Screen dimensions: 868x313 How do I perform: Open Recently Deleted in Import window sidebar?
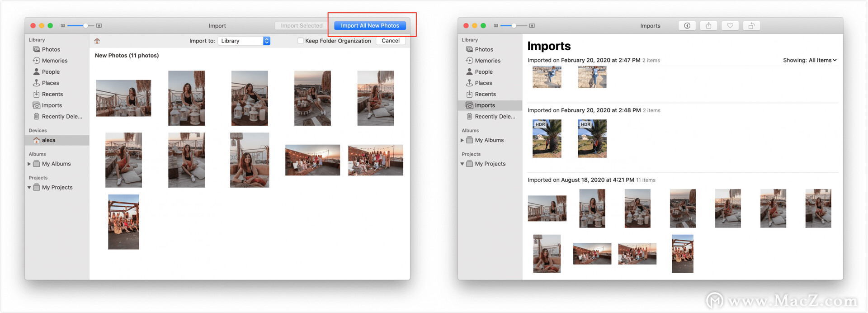click(x=57, y=117)
